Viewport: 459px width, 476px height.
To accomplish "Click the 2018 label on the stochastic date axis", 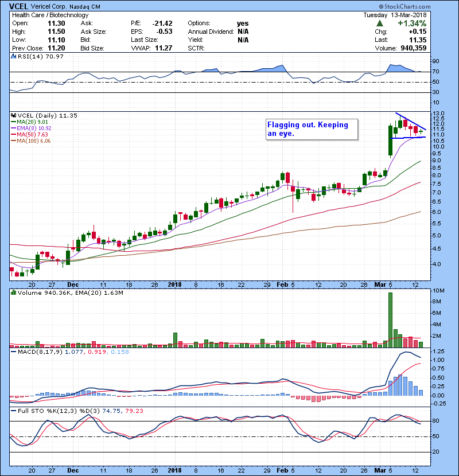I will click(174, 470).
